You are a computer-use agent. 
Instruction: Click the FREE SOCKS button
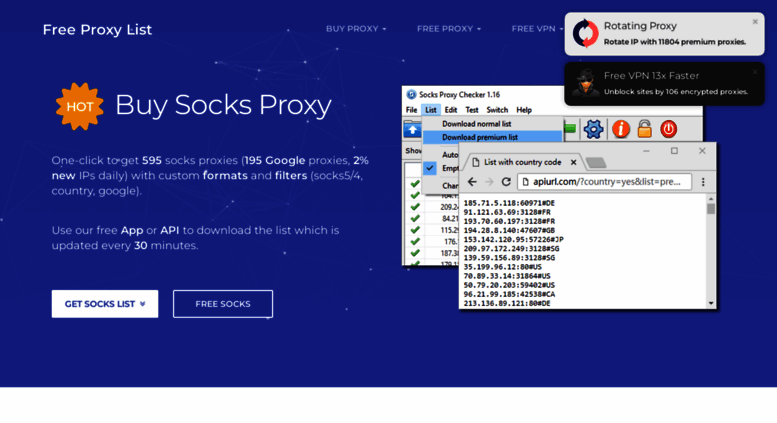(223, 304)
